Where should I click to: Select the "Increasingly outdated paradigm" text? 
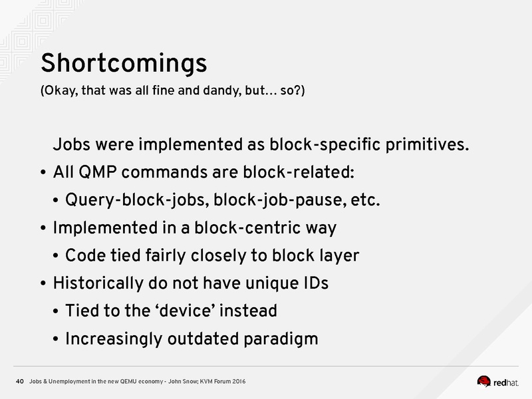(x=192, y=338)
